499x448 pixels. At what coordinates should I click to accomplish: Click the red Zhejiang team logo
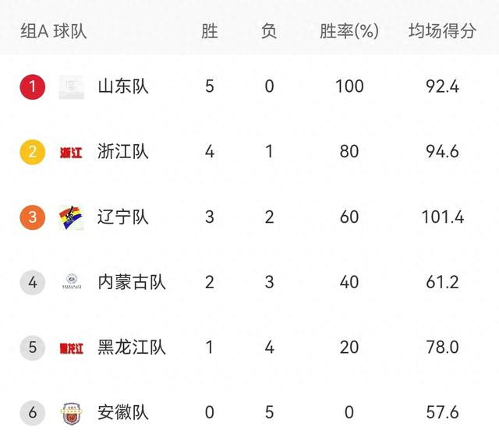point(71,153)
